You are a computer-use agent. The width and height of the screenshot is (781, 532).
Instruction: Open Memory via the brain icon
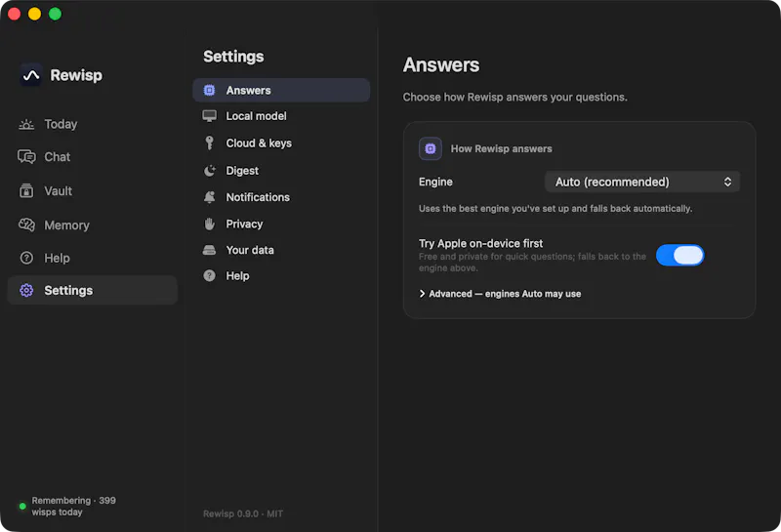[x=26, y=225]
